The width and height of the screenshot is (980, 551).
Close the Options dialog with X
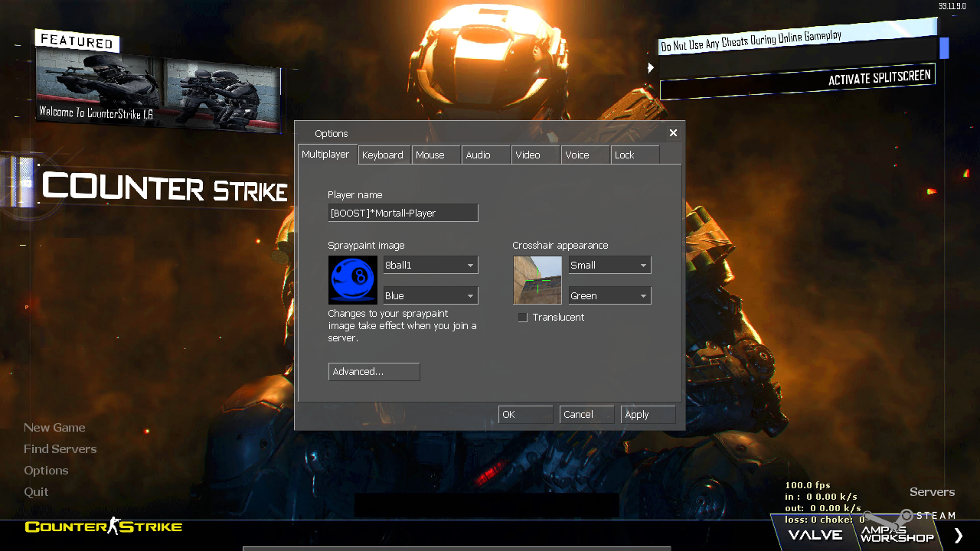pyautogui.click(x=673, y=133)
